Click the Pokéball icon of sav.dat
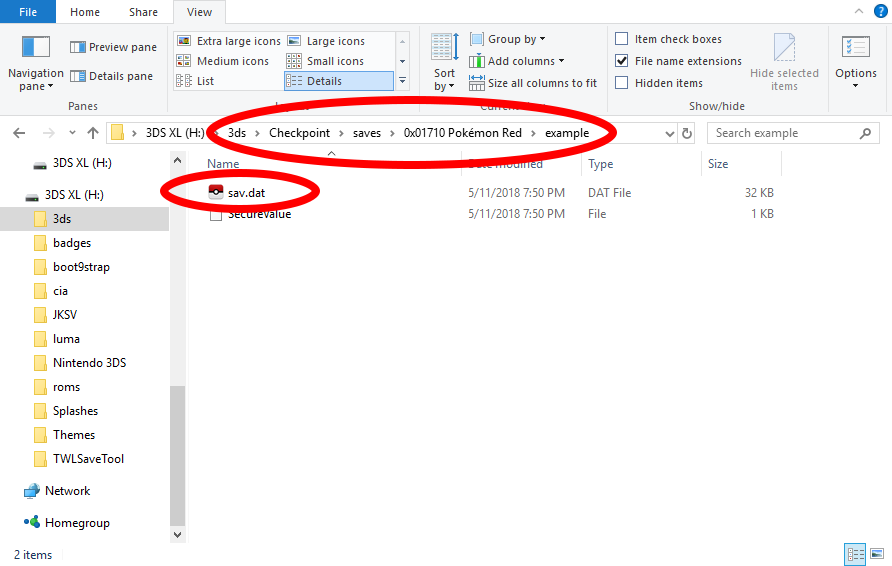This screenshot has width=892, height=566. coord(216,193)
